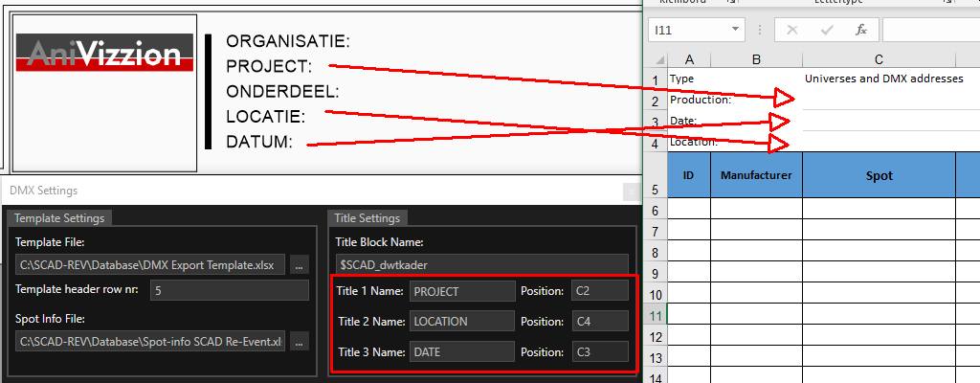Image resolution: width=980 pixels, height=383 pixels.
Task: Click the Title 3 Name DATE field
Action: [461, 351]
